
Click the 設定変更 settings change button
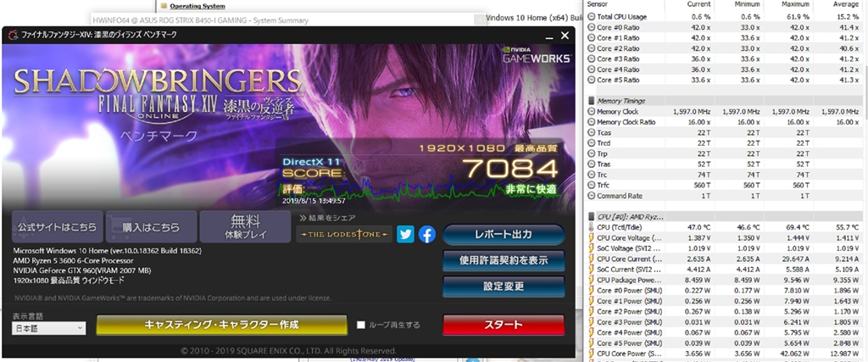pyautogui.click(x=504, y=287)
